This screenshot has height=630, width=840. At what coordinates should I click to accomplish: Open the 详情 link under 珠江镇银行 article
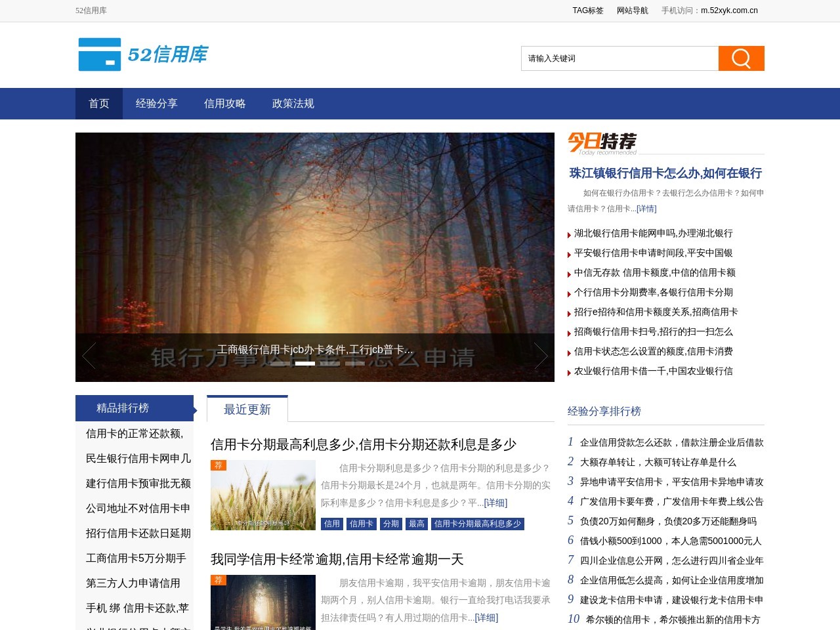click(645, 208)
